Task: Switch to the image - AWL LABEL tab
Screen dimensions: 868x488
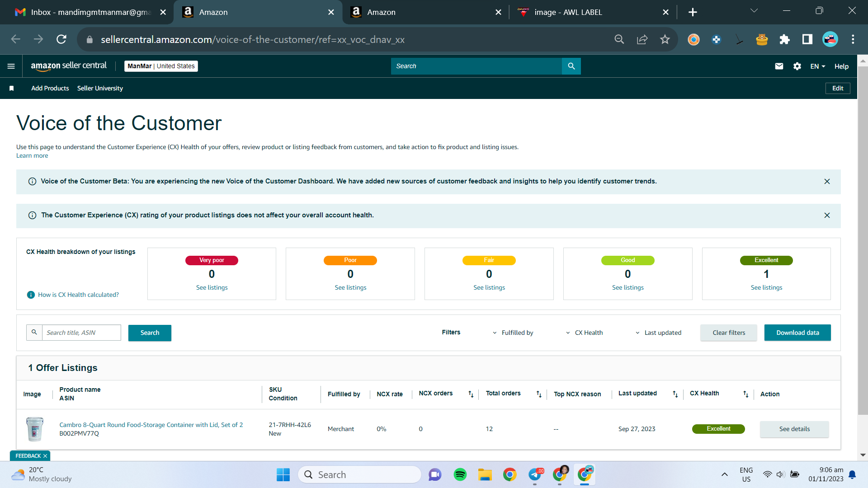Action: 592,12
